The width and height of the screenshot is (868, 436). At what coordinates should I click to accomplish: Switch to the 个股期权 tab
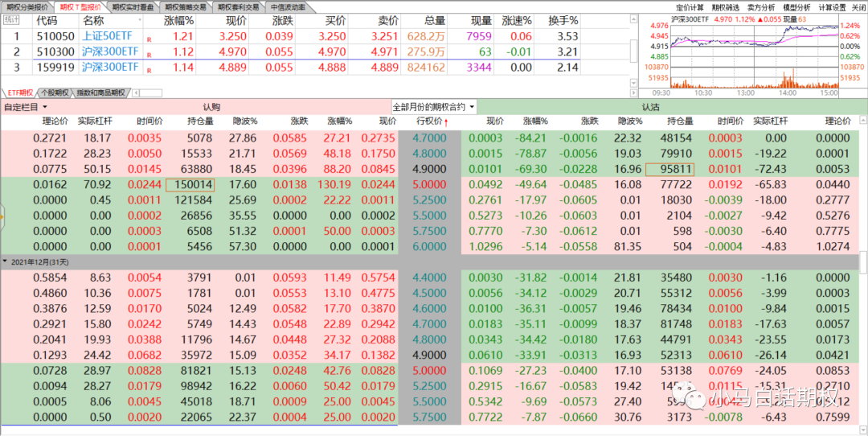pyautogui.click(x=55, y=93)
